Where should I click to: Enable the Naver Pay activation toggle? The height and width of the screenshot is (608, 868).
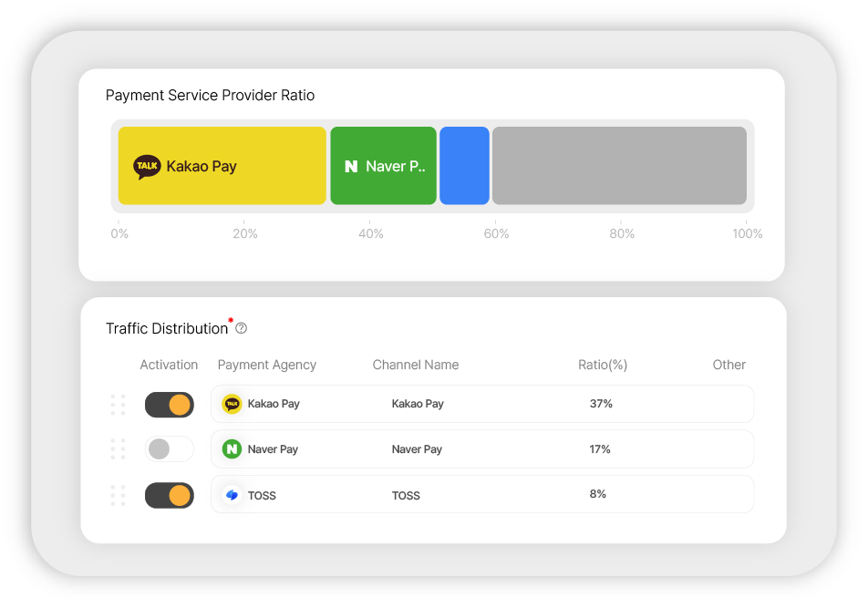[170, 448]
